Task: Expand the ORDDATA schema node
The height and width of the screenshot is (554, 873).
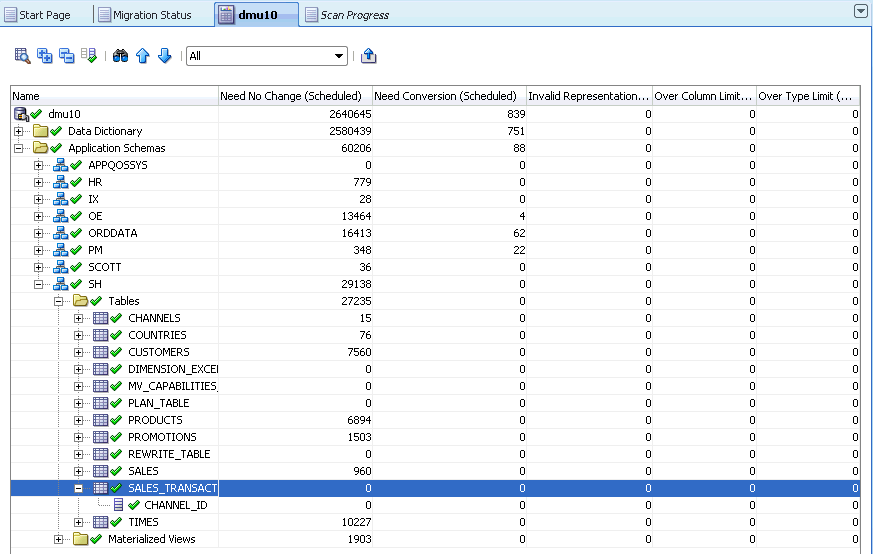Action: click(39, 233)
